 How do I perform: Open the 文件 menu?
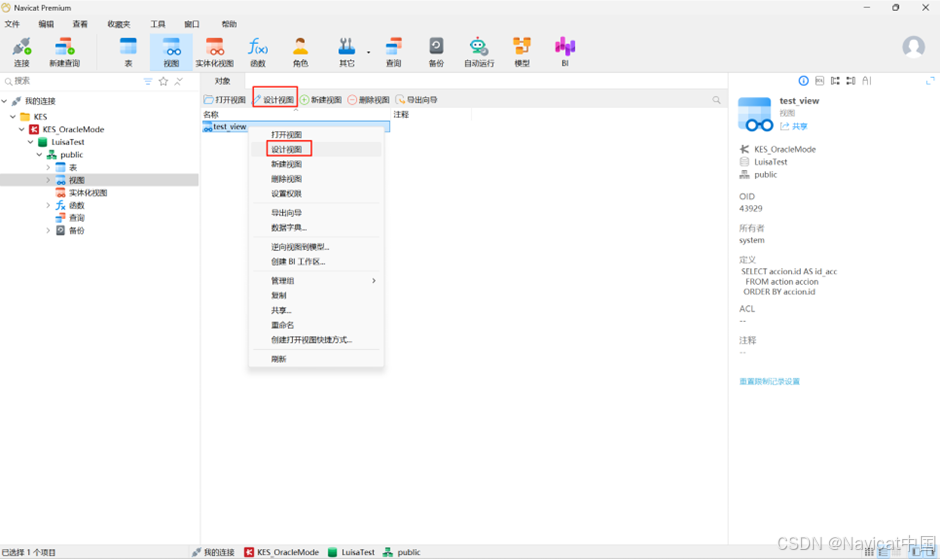(12, 24)
